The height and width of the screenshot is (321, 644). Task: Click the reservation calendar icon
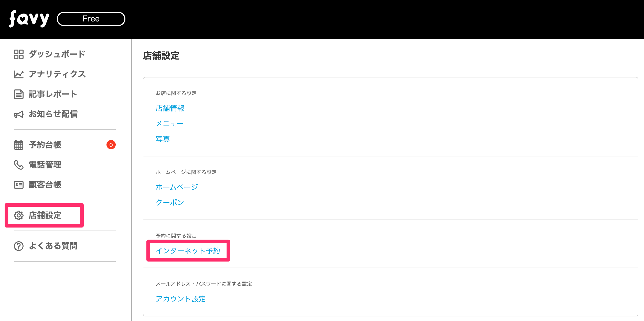tap(19, 145)
